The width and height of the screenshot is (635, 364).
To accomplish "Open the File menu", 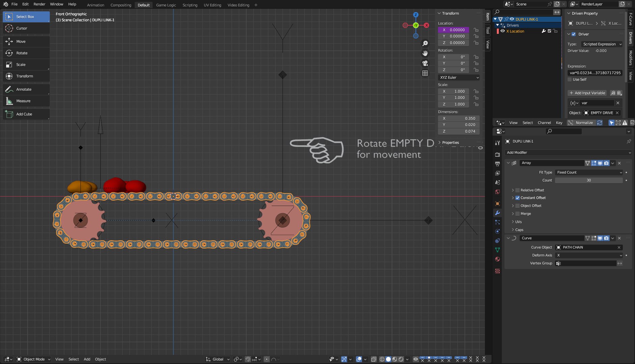I will [15, 4].
